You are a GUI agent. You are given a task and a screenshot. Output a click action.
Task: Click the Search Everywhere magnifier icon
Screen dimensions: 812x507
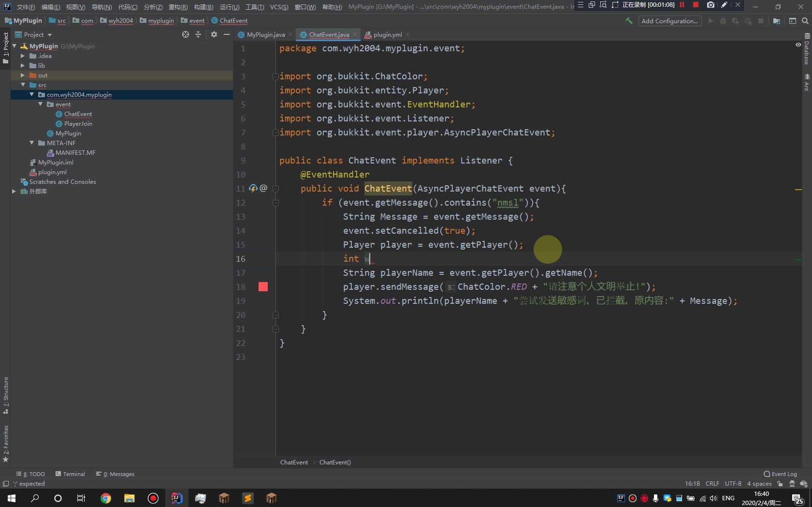(805, 21)
